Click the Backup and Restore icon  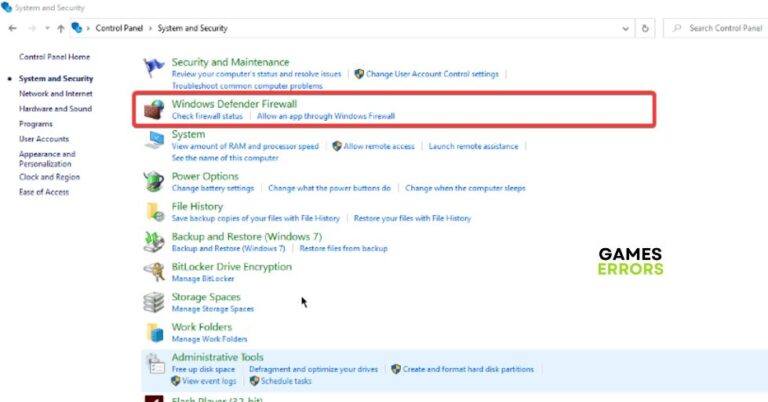[x=154, y=242]
